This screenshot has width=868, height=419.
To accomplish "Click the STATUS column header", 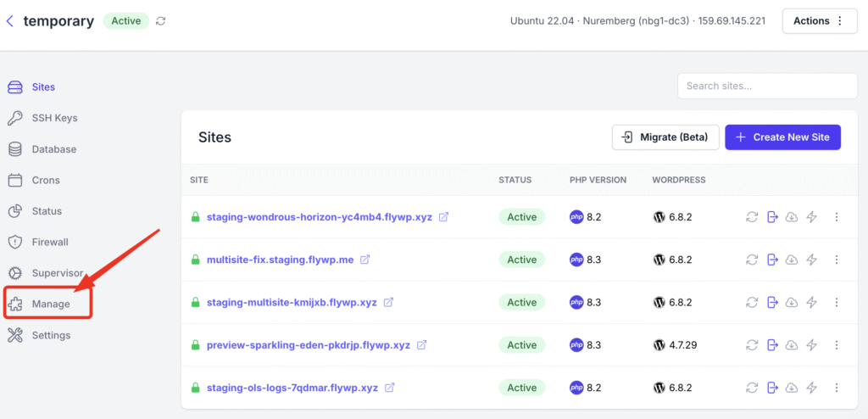I will tap(515, 180).
